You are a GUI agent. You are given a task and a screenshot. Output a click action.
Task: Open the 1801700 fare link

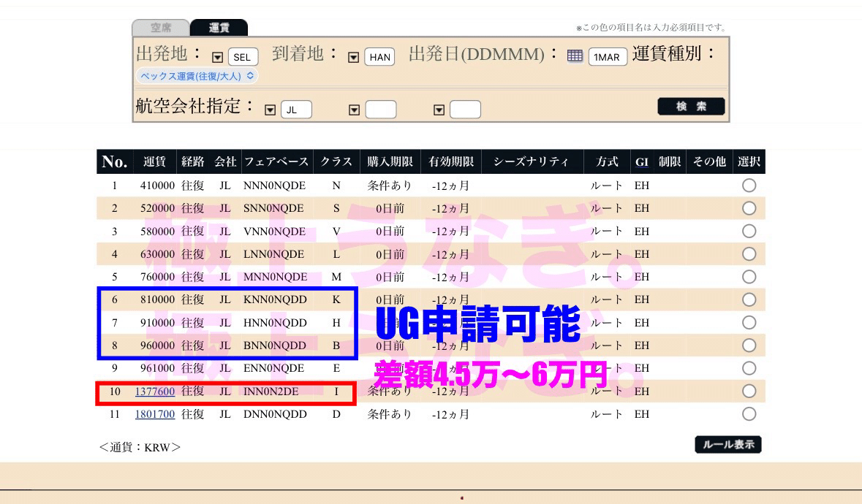(x=154, y=413)
